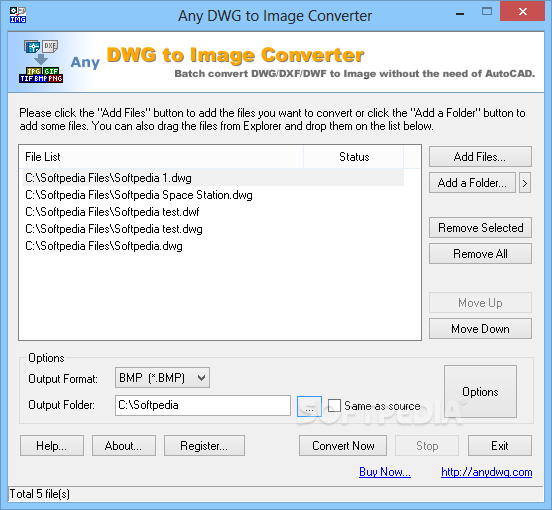This screenshot has height=510, width=552.
Task: Click the Move Up button
Action: click(480, 303)
